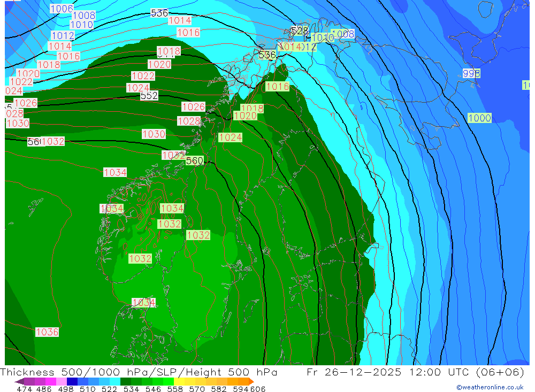
Task: Click the legend value 498
Action: point(65,389)
